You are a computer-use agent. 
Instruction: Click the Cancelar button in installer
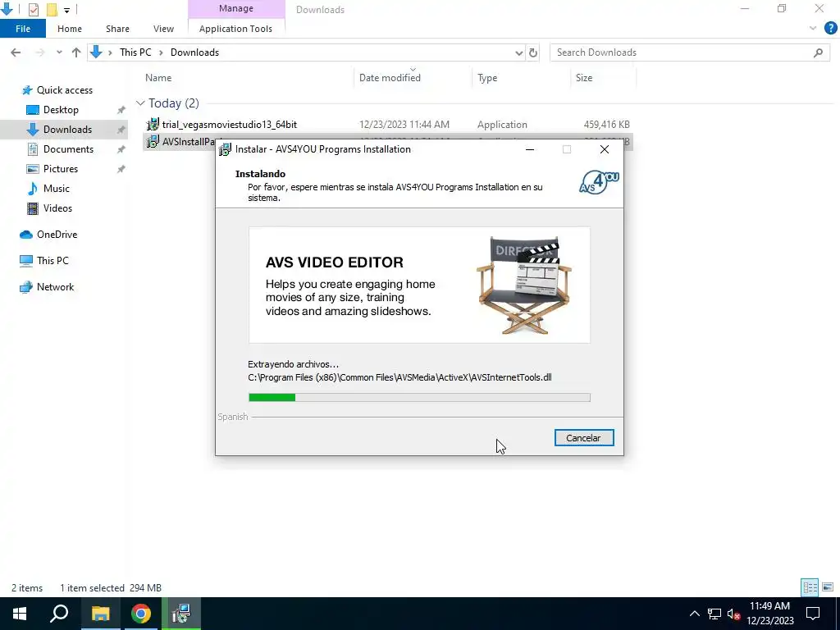584,438
